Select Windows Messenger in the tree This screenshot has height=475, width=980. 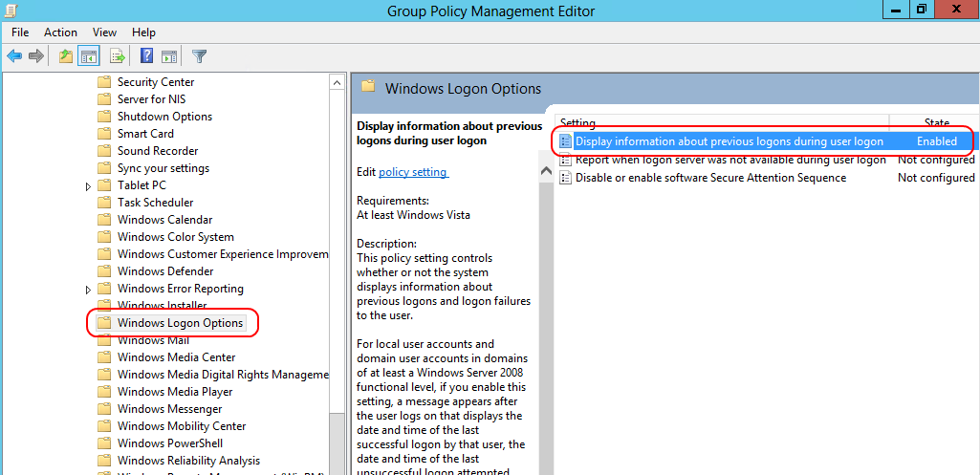coord(169,409)
